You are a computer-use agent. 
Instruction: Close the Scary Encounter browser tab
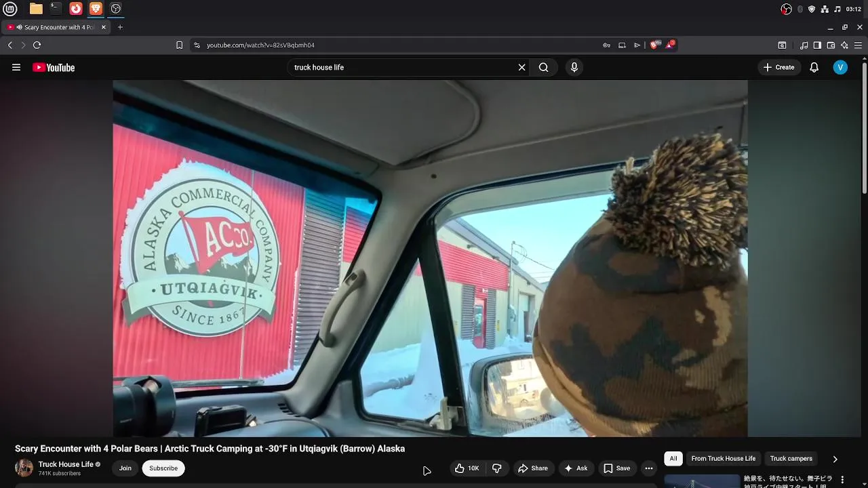tap(104, 27)
